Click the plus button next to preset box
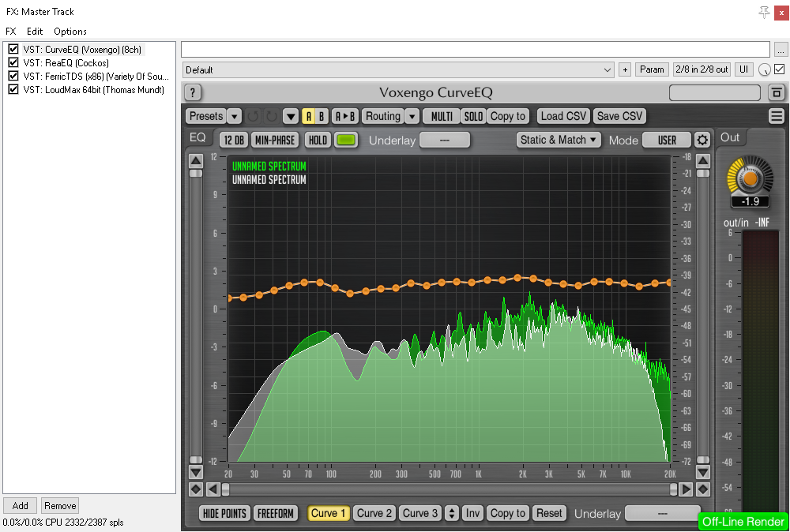Image resolution: width=790 pixels, height=532 pixels. click(625, 70)
